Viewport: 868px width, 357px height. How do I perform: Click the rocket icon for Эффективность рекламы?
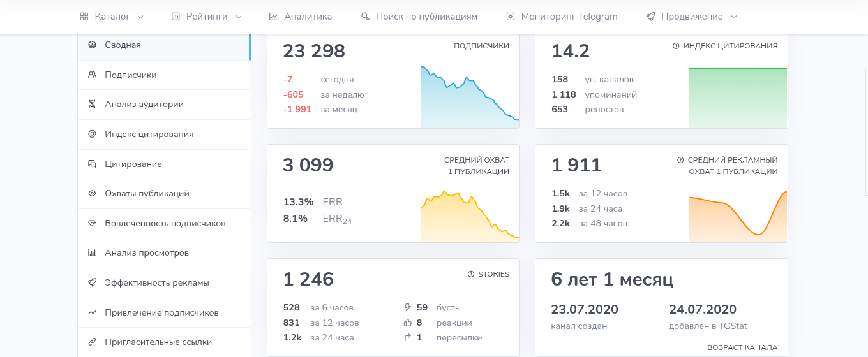92,282
